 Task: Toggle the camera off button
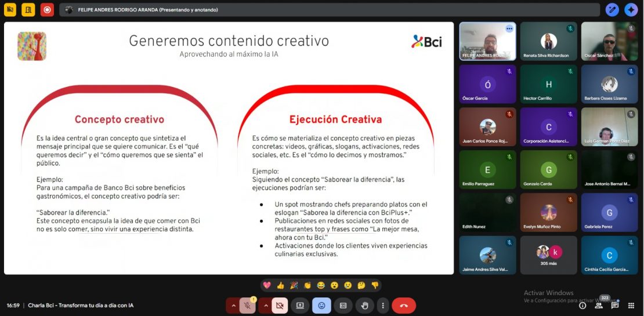279,305
